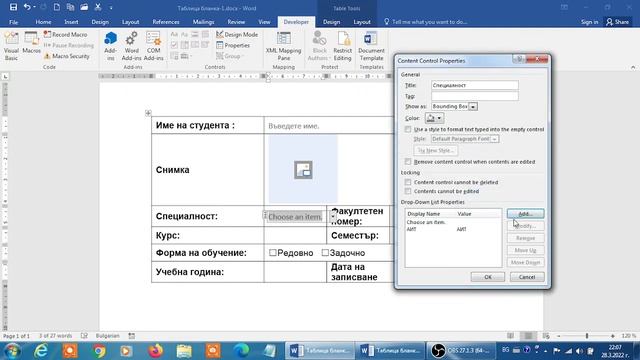Switch to OBS window in taskbar
This screenshot has width=640, height=360.
click(460, 351)
